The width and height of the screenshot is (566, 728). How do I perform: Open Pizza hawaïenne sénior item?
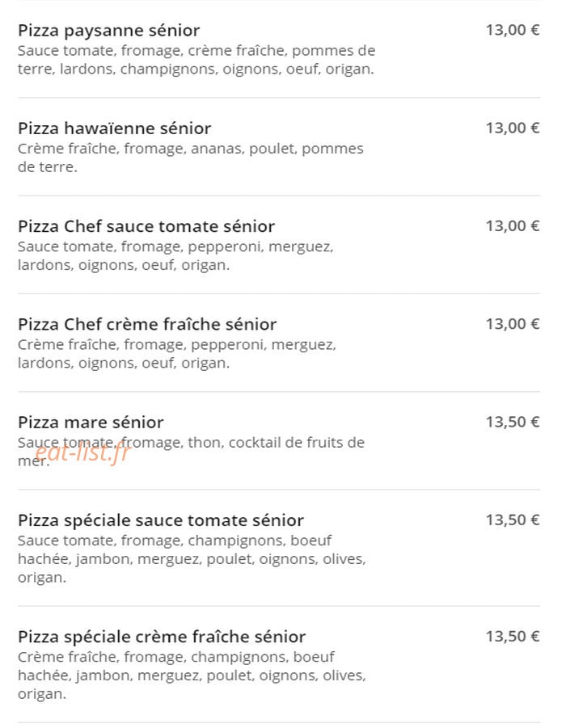pos(114,128)
